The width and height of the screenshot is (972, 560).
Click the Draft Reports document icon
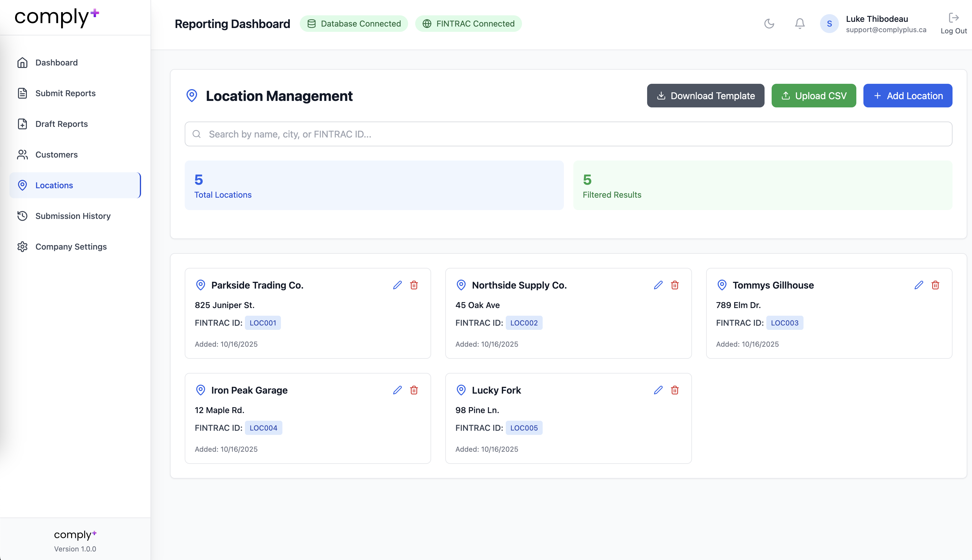click(x=22, y=124)
